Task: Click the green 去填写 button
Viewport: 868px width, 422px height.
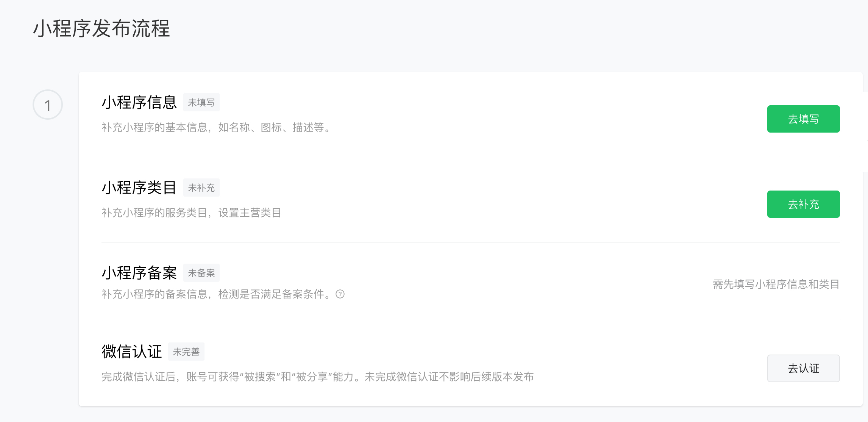Action: pyautogui.click(x=803, y=119)
